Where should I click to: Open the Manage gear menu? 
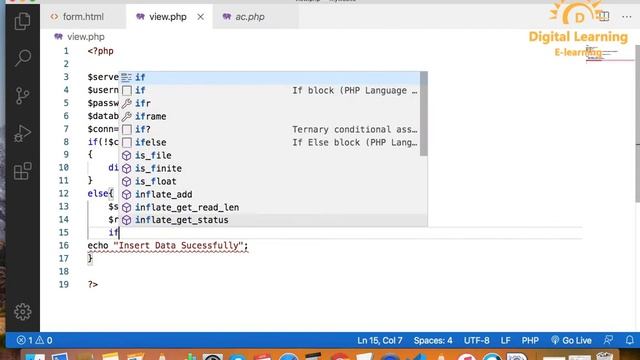22,312
